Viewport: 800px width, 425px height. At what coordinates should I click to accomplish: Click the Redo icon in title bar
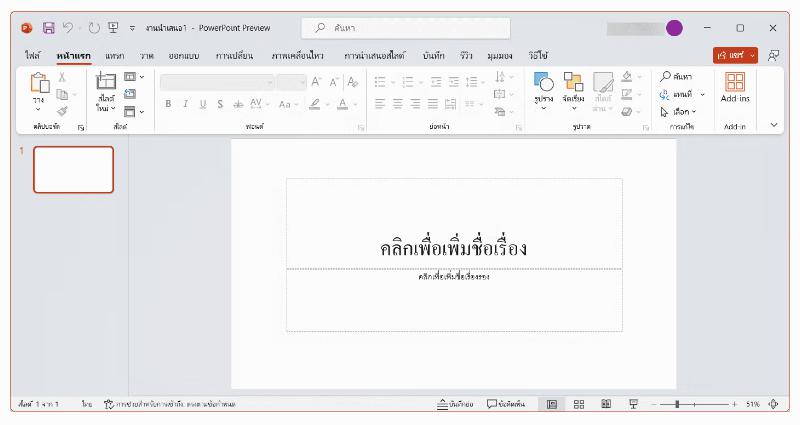94,28
